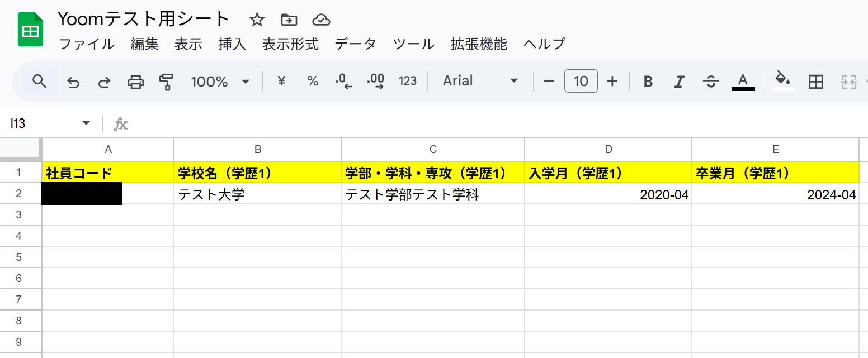Open the 表示 menu
The height and width of the screenshot is (358, 868).
188,44
